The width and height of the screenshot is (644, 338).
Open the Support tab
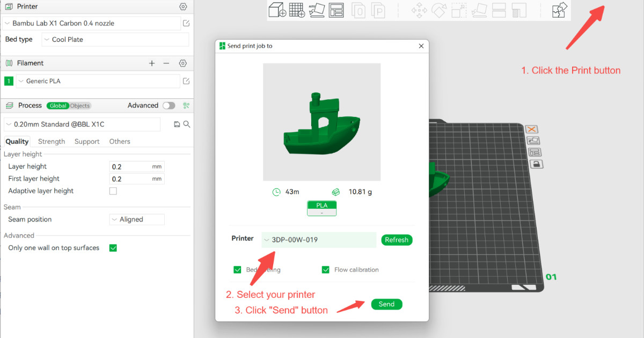[x=87, y=142]
